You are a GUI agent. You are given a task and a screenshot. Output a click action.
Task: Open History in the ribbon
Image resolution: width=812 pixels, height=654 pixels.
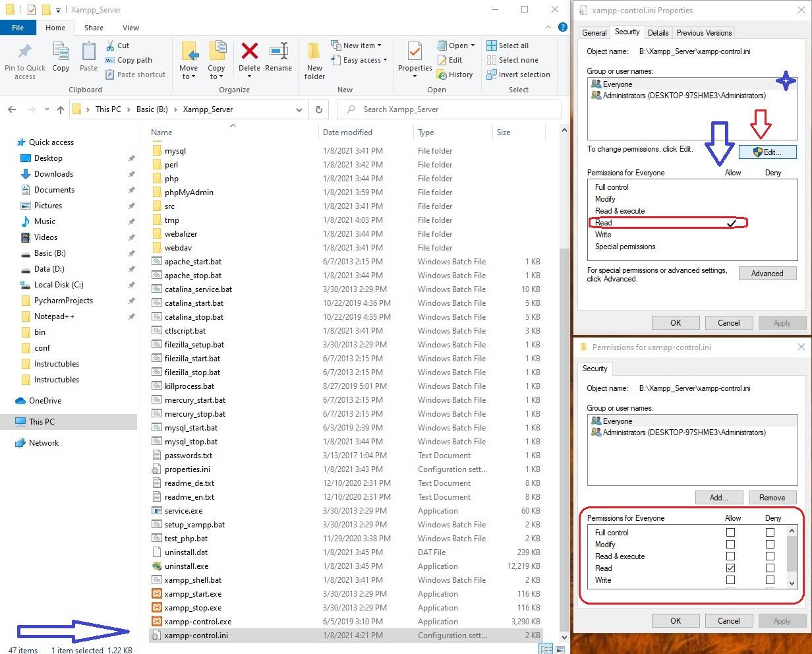(x=454, y=74)
